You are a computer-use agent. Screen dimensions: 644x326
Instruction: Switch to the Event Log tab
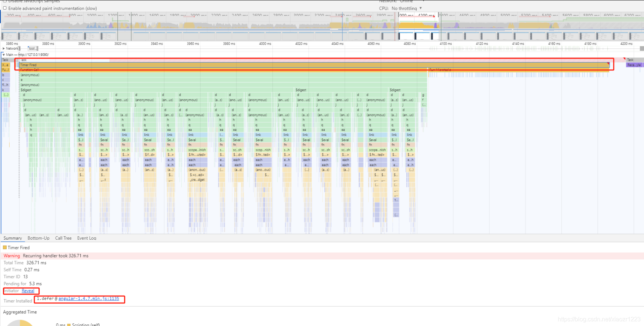point(87,238)
